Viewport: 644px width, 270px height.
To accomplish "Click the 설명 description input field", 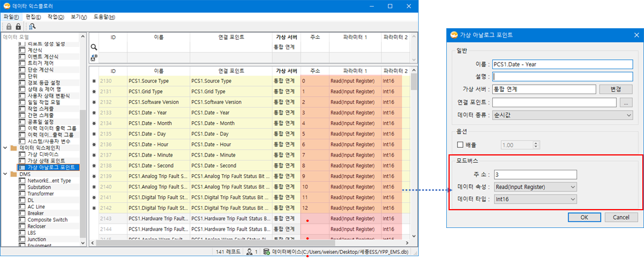I will click(563, 76).
